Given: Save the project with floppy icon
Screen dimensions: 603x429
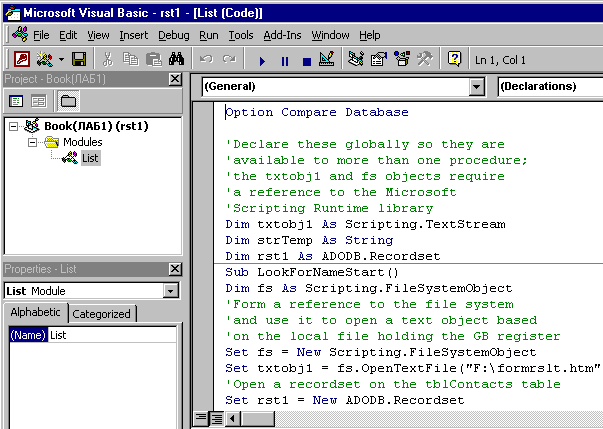Looking at the screenshot, I should [79, 59].
